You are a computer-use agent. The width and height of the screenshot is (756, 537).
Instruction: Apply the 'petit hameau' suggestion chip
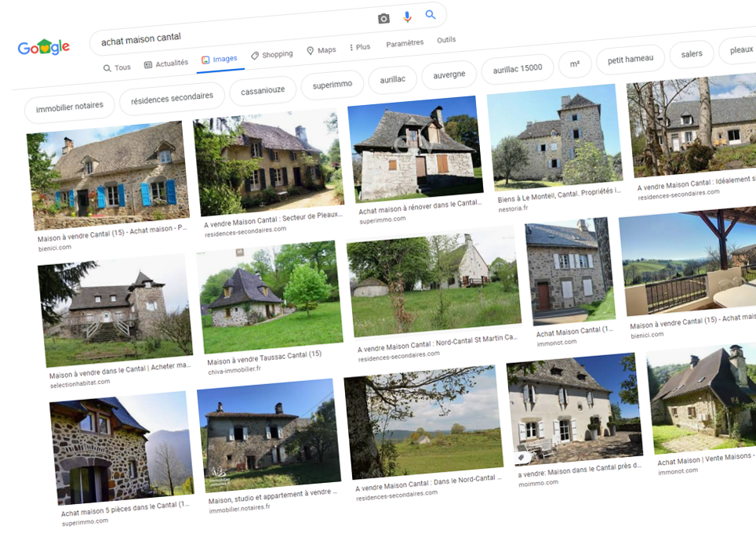(x=630, y=59)
